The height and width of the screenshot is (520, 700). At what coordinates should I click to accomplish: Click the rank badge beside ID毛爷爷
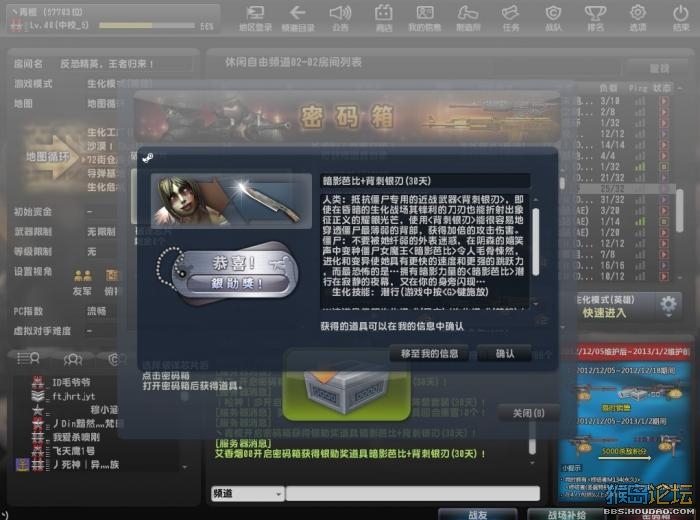pos(38,382)
